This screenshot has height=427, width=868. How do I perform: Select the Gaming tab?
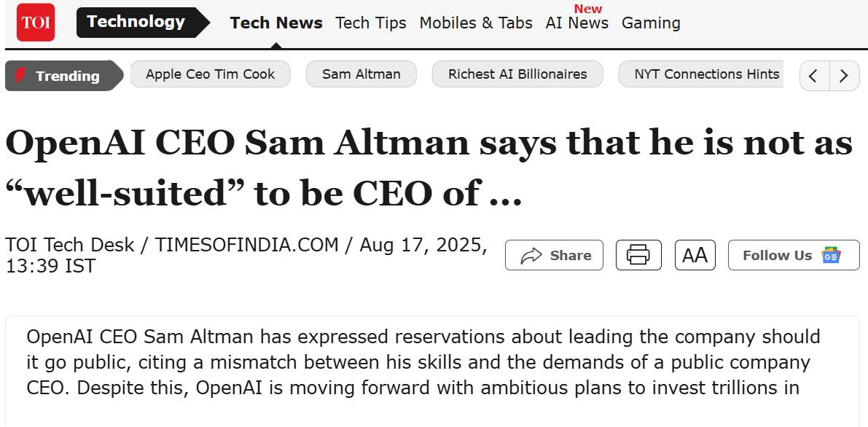651,23
